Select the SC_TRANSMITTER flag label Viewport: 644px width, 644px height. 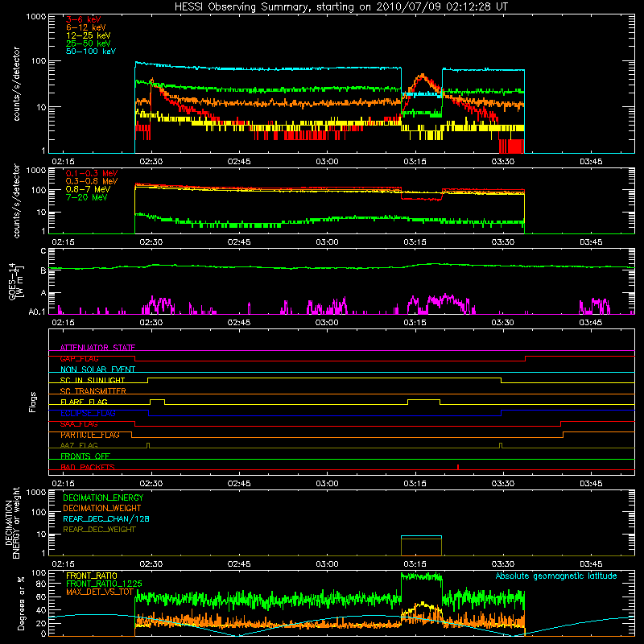[x=93, y=391]
